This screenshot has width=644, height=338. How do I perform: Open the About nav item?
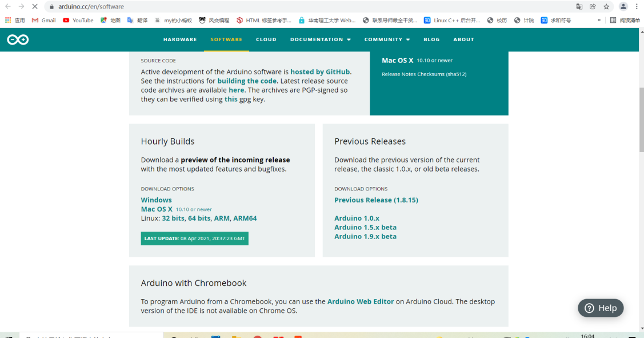(463, 39)
